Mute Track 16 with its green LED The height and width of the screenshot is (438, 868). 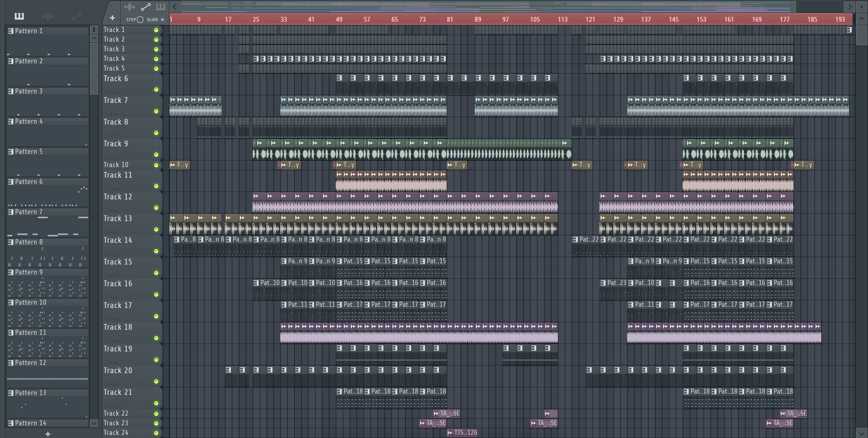coord(156,295)
